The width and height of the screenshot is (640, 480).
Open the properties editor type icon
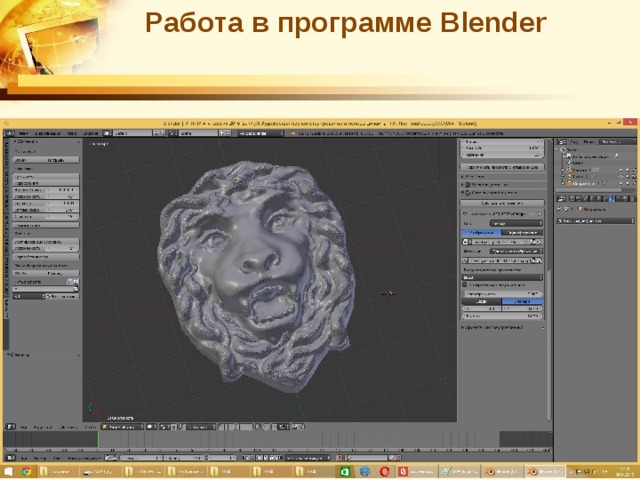pyautogui.click(x=562, y=199)
